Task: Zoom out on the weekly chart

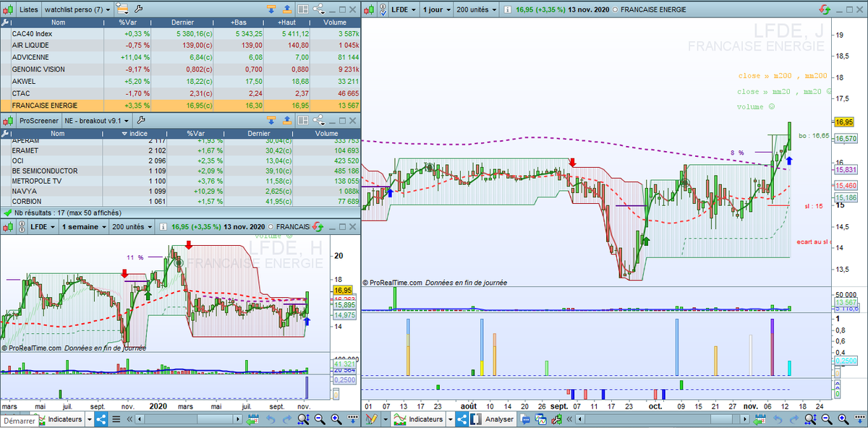Action: 320,419
